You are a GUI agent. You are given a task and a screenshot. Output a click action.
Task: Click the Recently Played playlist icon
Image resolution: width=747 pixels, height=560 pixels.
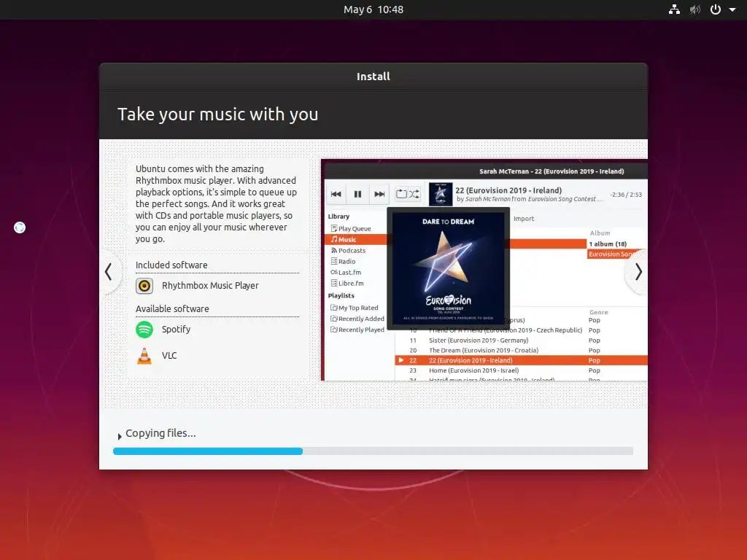pyautogui.click(x=334, y=330)
